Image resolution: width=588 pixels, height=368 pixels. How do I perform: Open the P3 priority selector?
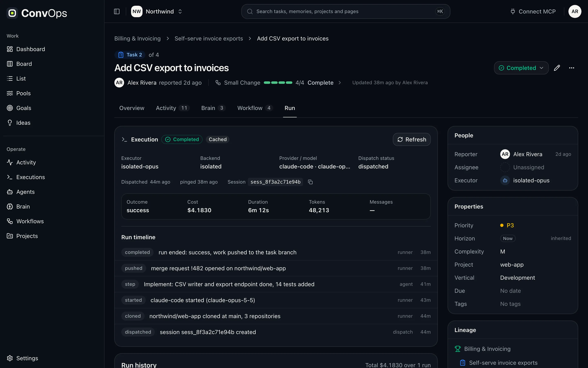click(x=507, y=225)
